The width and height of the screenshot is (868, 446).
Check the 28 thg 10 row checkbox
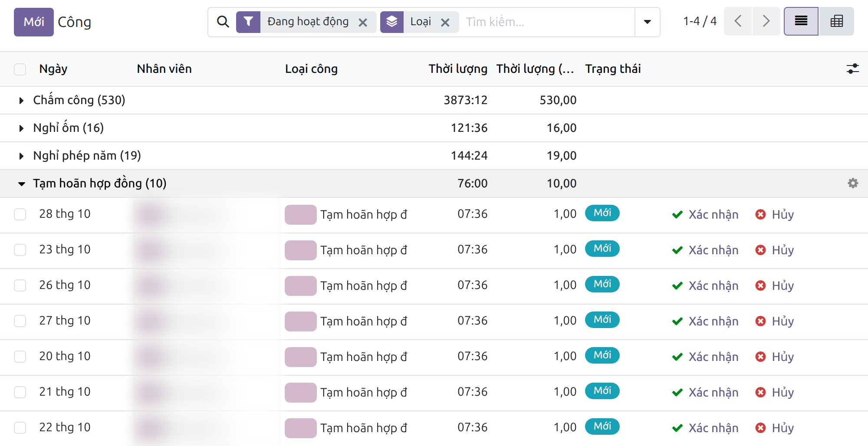pyautogui.click(x=20, y=214)
